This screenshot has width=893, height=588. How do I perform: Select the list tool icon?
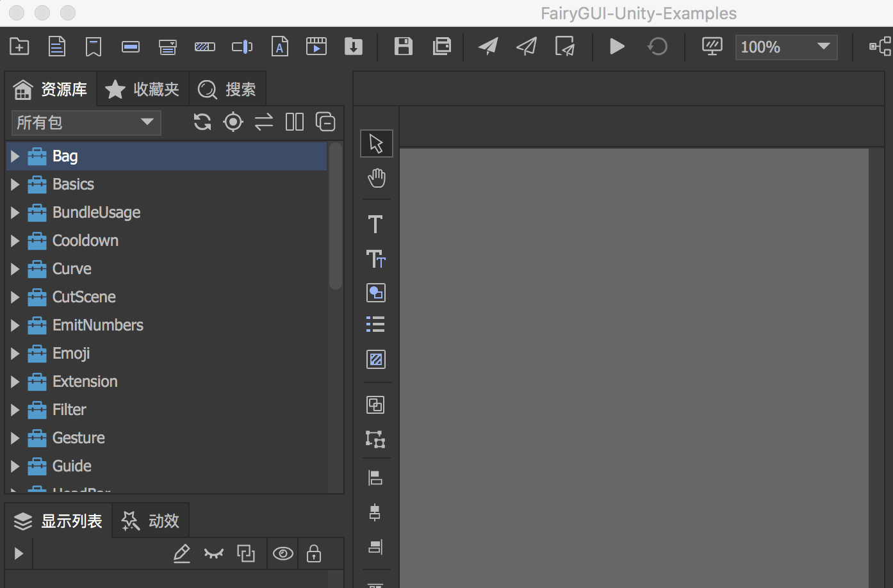tap(375, 325)
